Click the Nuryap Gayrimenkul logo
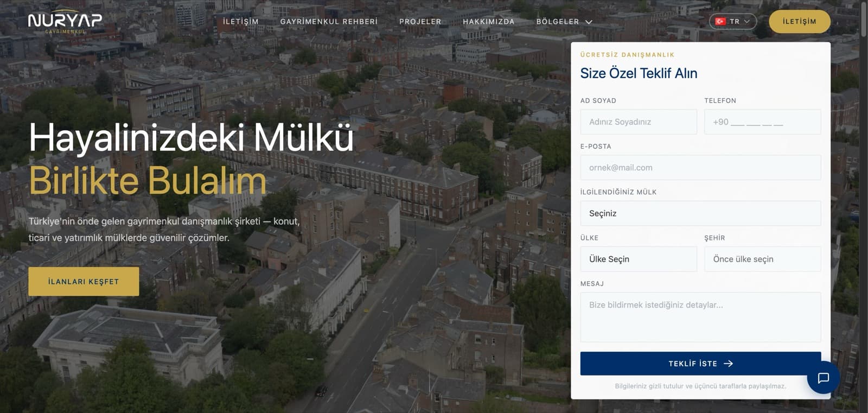 [x=65, y=22]
